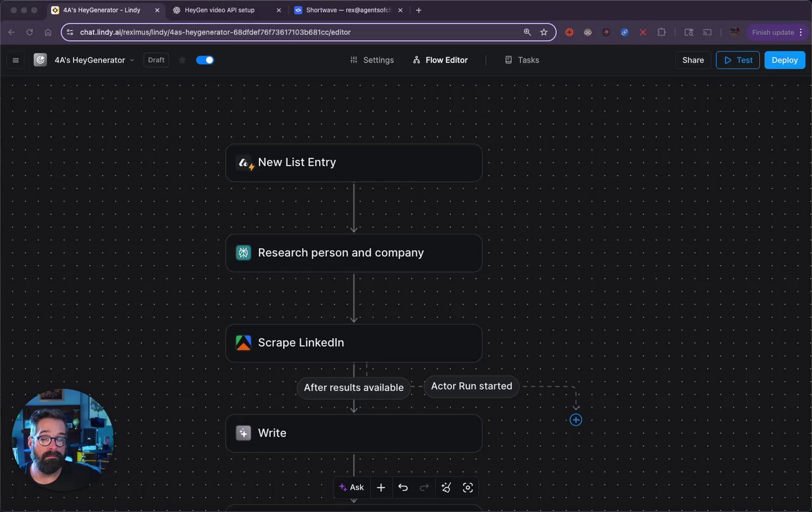Open the Chrome cast icon
The image size is (812, 512).
point(707,32)
